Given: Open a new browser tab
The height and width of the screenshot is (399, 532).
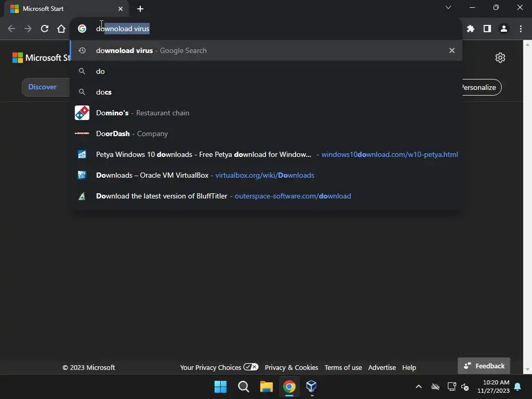Looking at the screenshot, I should pos(140,9).
